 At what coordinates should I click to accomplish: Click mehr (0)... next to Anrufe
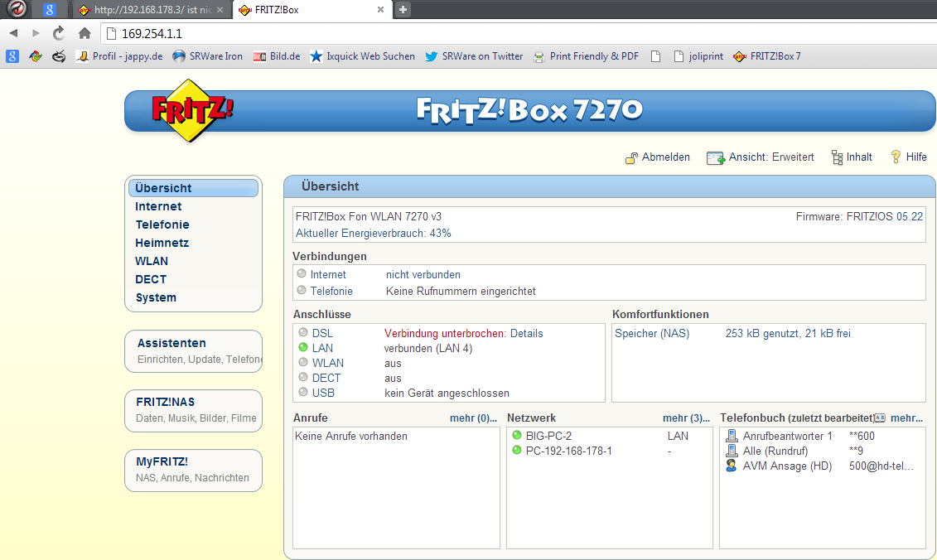[473, 418]
